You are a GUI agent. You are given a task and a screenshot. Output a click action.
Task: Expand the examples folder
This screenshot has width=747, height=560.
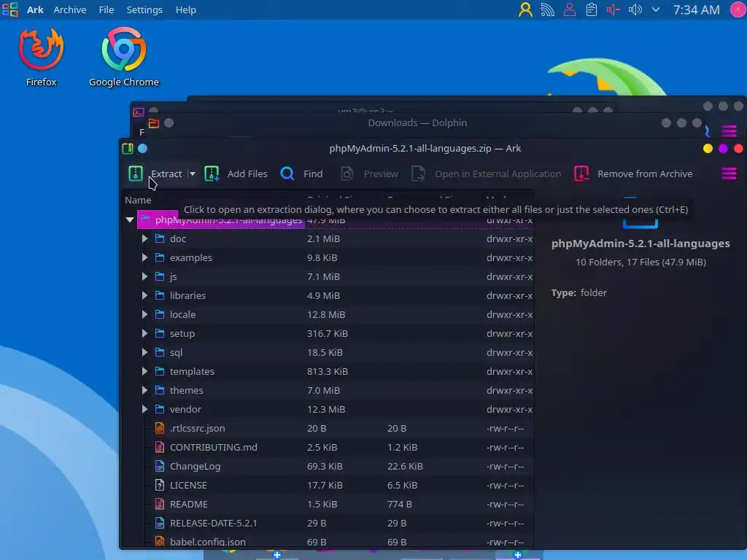(x=144, y=257)
